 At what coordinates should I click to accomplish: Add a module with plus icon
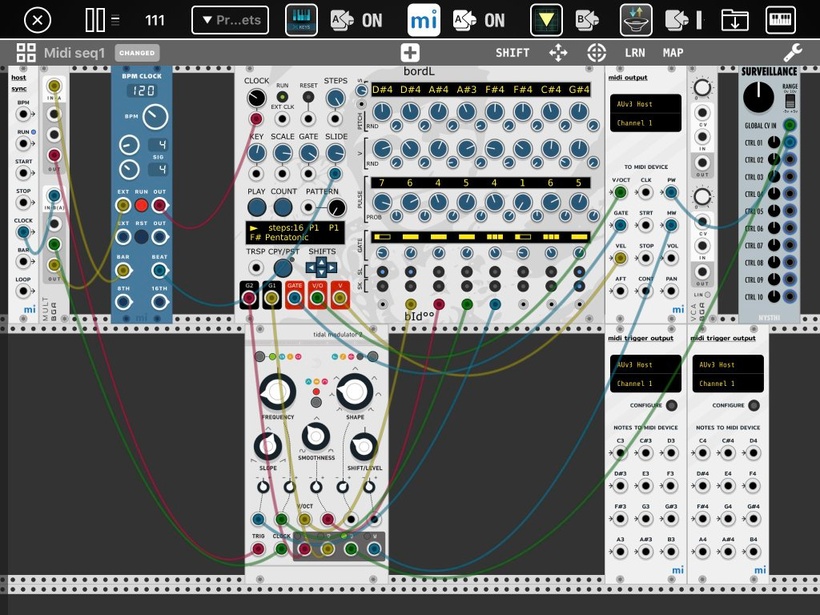[x=410, y=53]
